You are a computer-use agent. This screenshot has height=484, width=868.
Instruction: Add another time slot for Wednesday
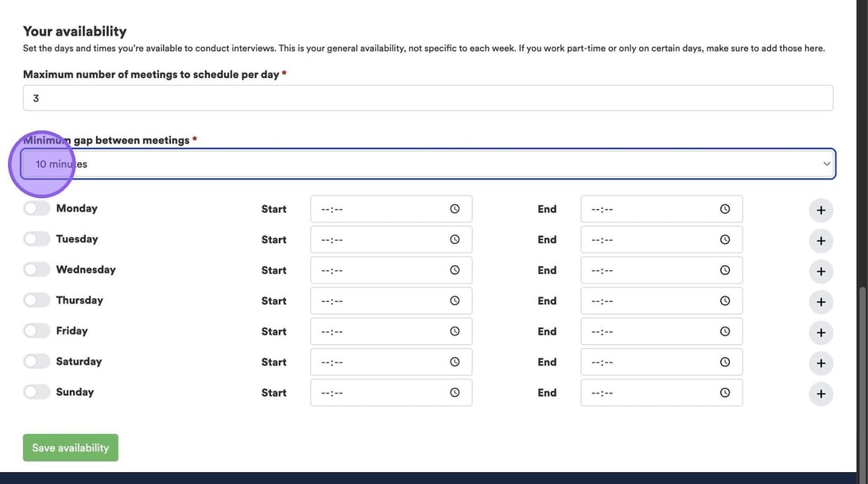pyautogui.click(x=821, y=272)
